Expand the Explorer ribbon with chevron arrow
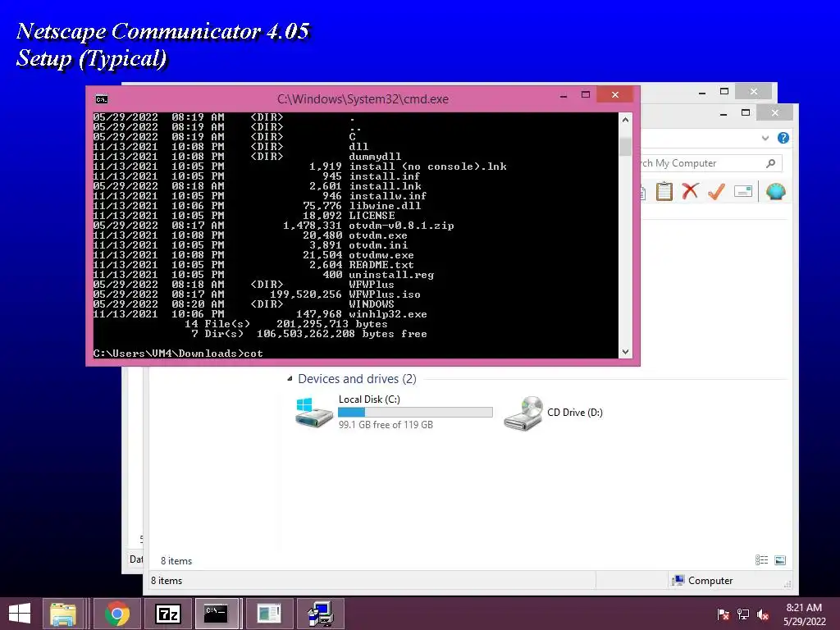The height and width of the screenshot is (630, 840). (x=765, y=138)
